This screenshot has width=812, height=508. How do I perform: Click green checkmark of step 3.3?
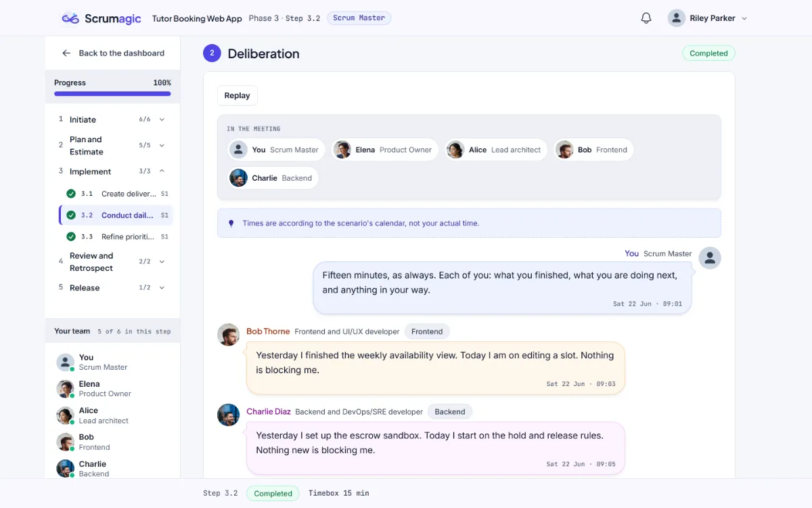71,237
